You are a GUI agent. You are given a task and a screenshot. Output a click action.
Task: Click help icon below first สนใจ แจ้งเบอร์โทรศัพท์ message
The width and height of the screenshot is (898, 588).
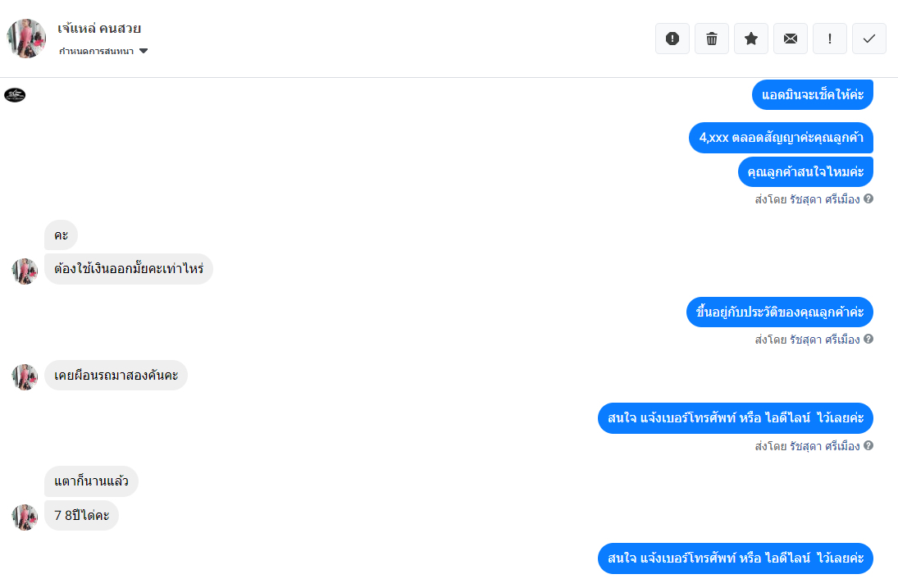(868, 445)
